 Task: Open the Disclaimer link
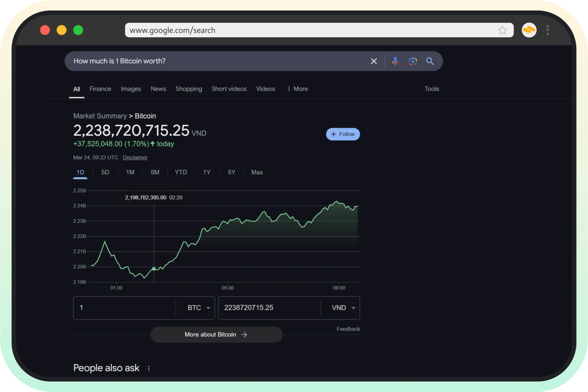point(135,157)
